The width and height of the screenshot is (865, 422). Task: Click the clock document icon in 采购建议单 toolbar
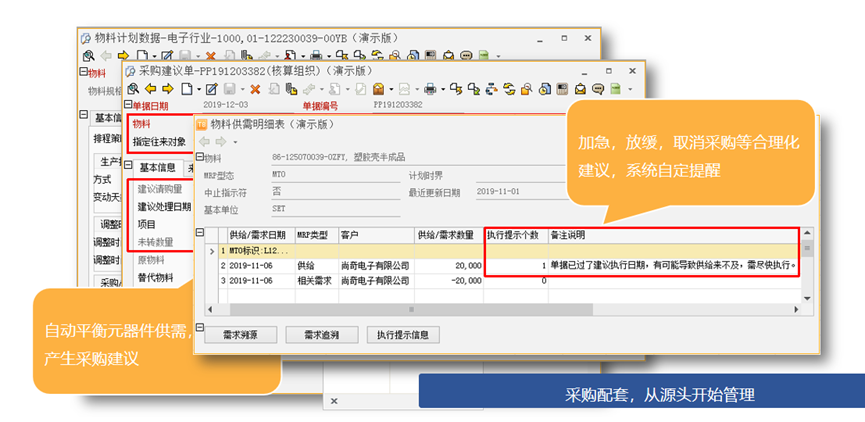click(545, 89)
